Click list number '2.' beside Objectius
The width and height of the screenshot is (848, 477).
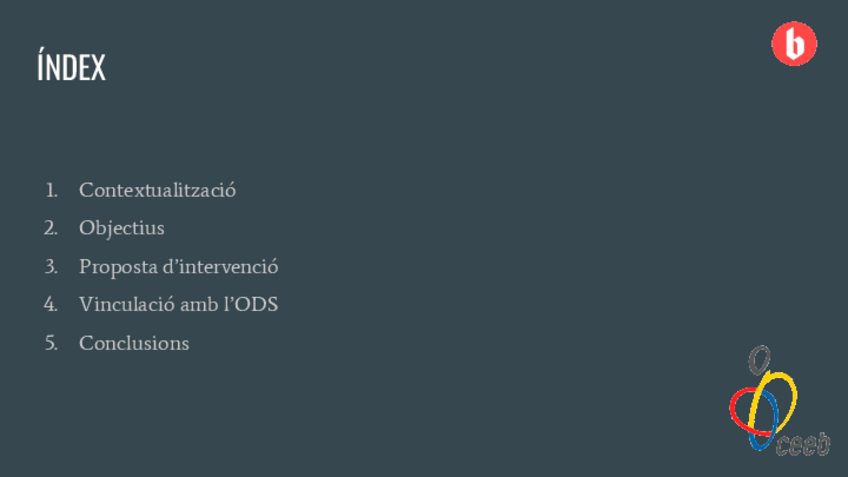pyautogui.click(x=51, y=228)
